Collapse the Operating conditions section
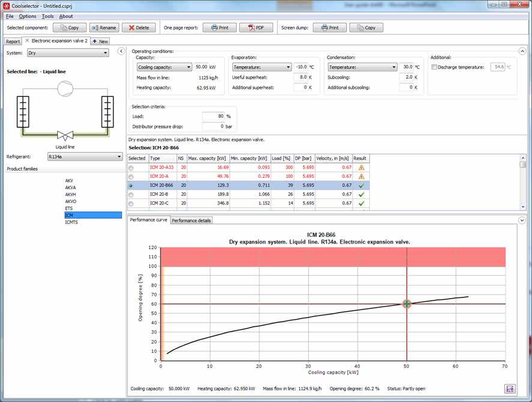This screenshot has width=532, height=402. click(x=522, y=51)
